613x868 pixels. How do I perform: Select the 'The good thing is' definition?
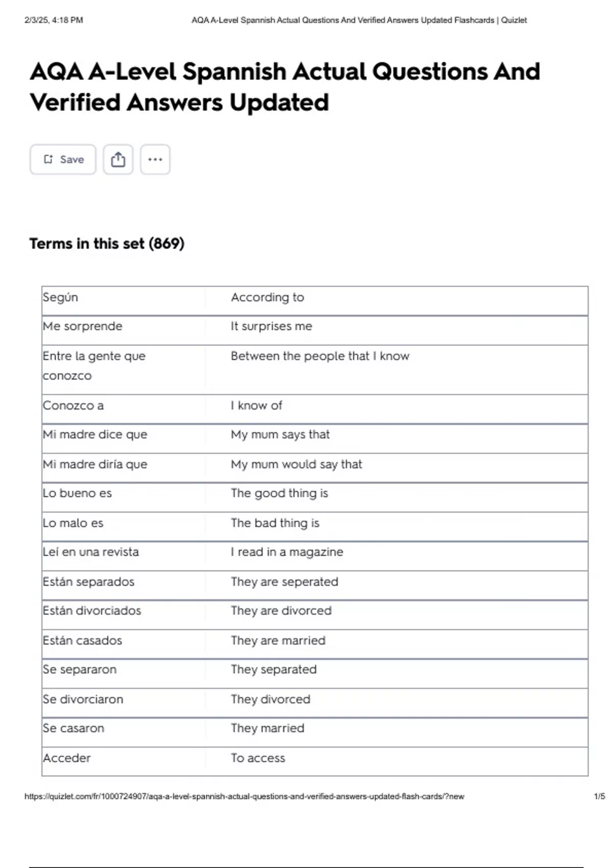tap(279, 493)
